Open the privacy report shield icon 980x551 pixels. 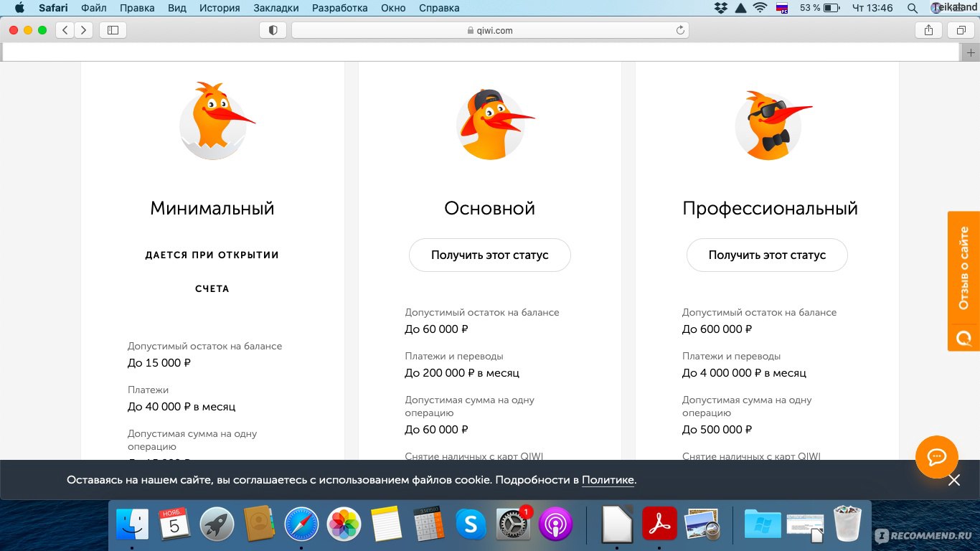point(273,30)
